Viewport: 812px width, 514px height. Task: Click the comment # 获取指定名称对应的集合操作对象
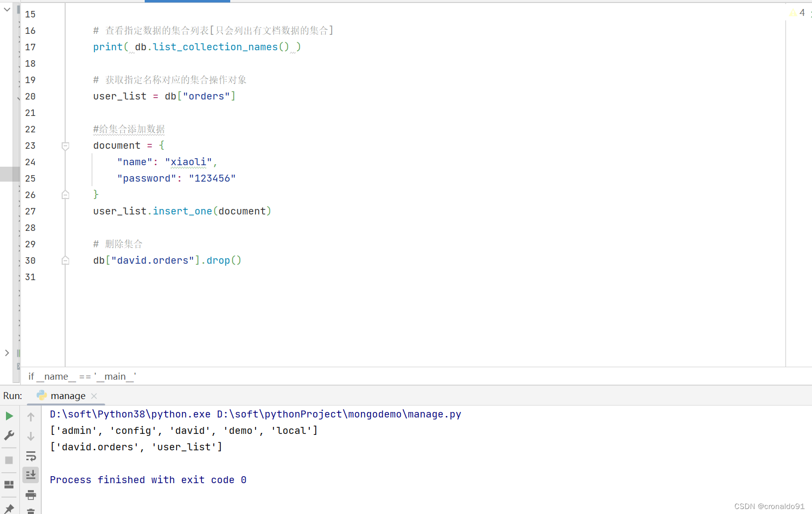(x=170, y=80)
